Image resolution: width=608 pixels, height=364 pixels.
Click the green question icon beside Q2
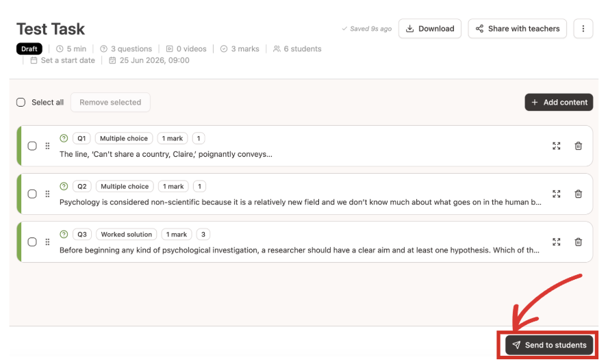64,186
